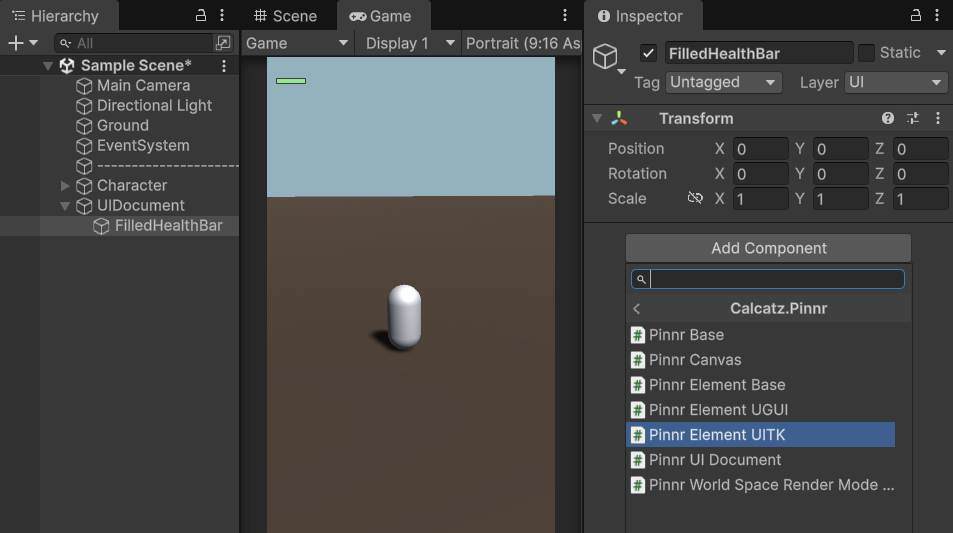Go back from Calcatz.Pinnr component category
953x533 pixels.
[x=637, y=309]
